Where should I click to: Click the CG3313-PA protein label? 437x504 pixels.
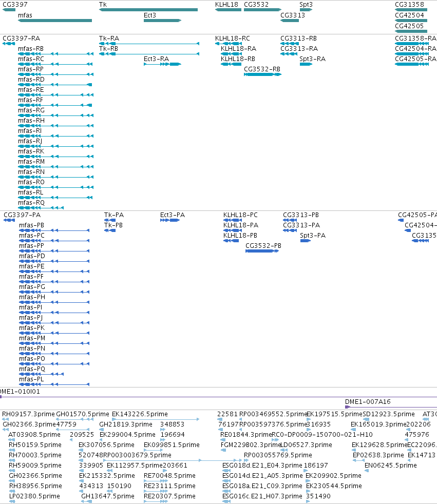(301, 225)
